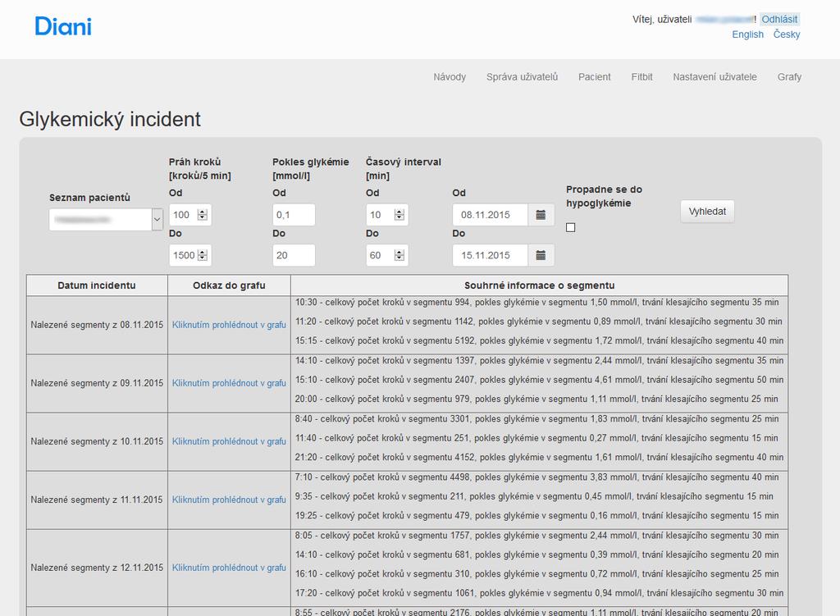This screenshot has height=616, width=840.
Task: Open the Návody menu
Action: pos(450,77)
